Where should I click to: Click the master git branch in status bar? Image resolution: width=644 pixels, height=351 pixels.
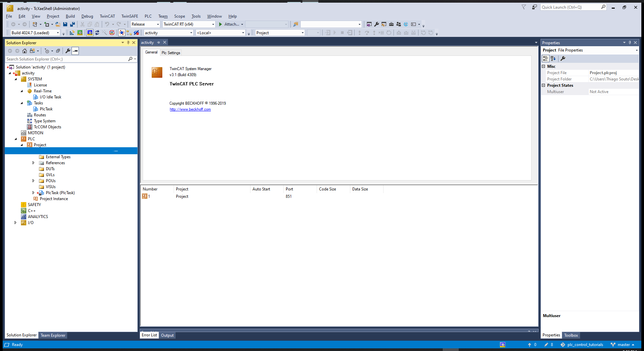(x=623, y=345)
